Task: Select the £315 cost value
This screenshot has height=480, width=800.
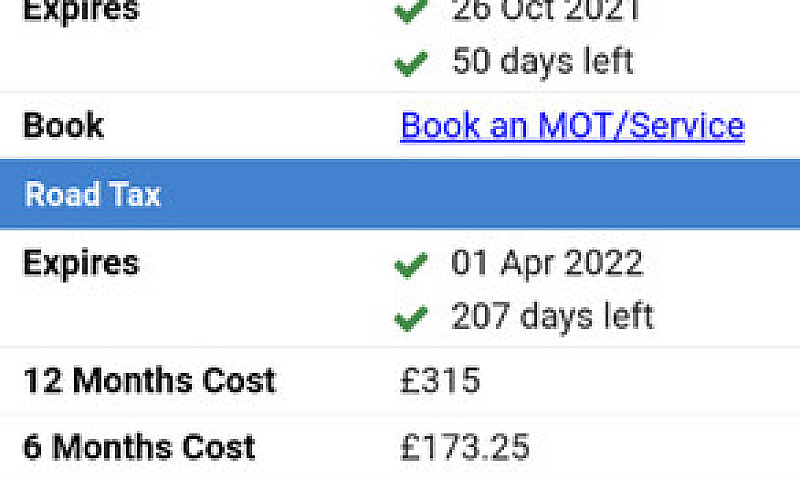Action: tap(440, 381)
